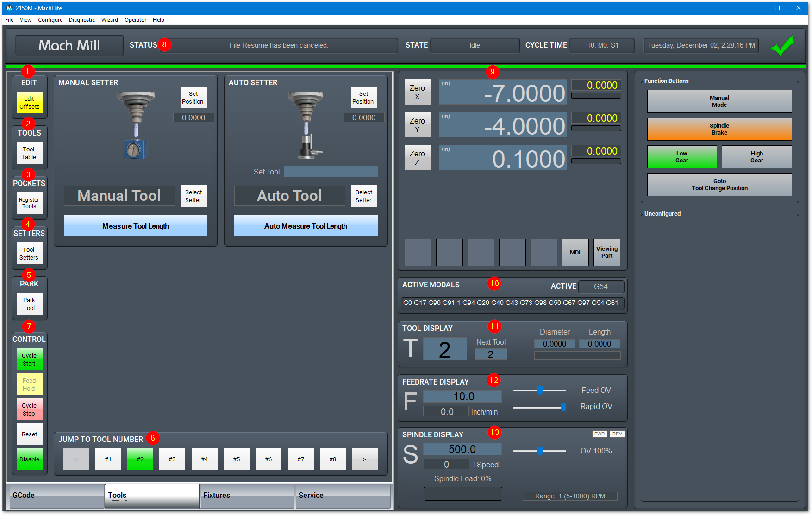Click the MachElite app icon in title bar
The height and width of the screenshot is (515, 812).
point(9,8)
